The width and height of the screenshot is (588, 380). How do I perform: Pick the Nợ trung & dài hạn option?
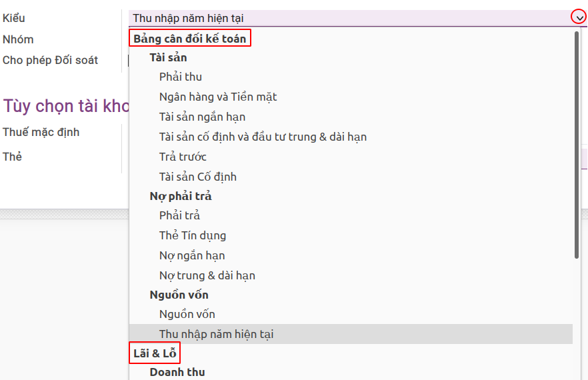[207, 275]
